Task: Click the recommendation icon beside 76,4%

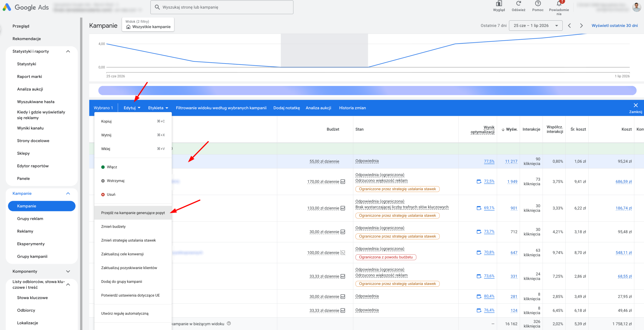Action: [x=479, y=310]
